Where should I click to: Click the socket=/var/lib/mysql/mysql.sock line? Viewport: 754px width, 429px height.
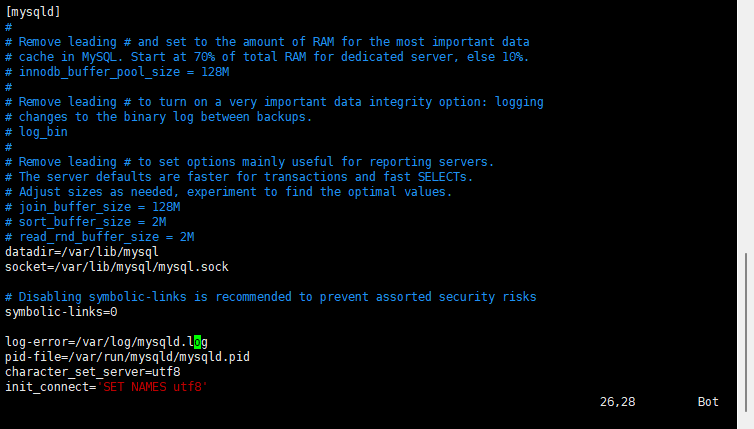tap(117, 267)
